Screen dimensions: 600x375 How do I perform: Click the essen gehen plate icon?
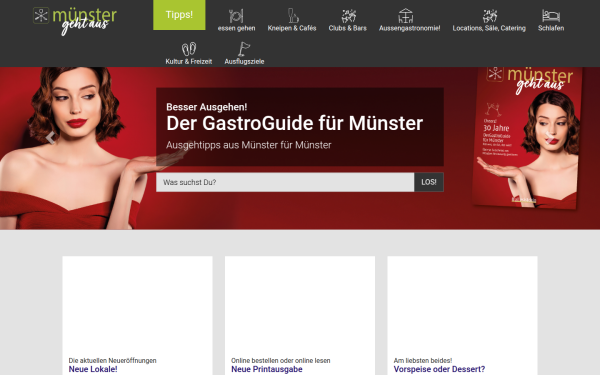coord(236,16)
